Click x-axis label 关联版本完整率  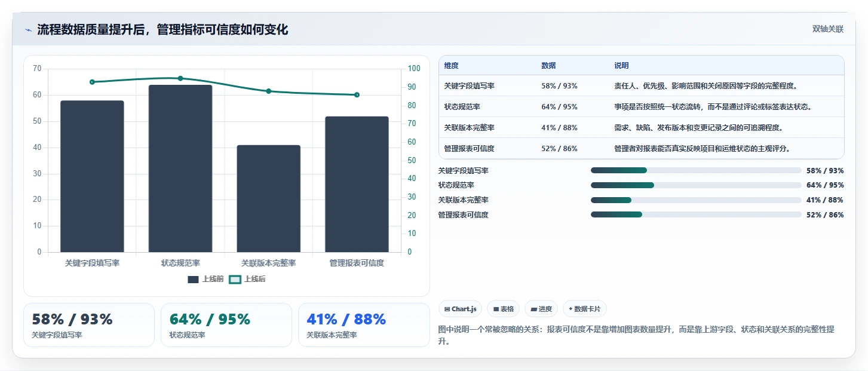pyautogui.click(x=268, y=263)
